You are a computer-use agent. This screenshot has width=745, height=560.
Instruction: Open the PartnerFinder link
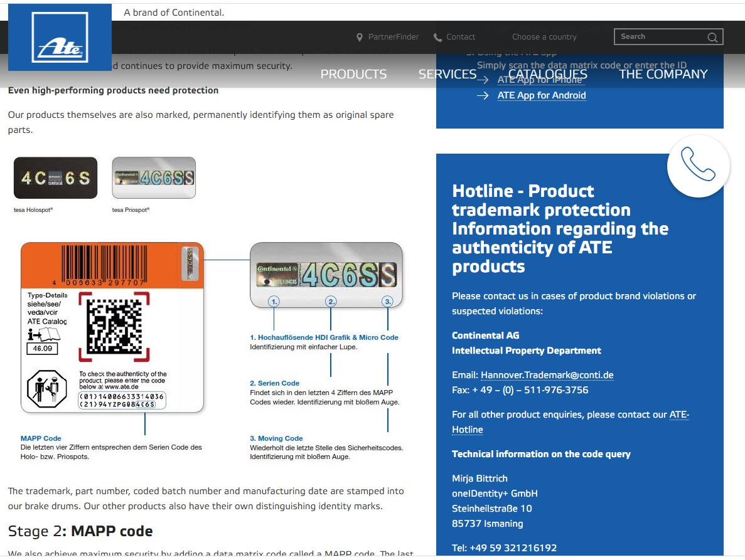394,36
